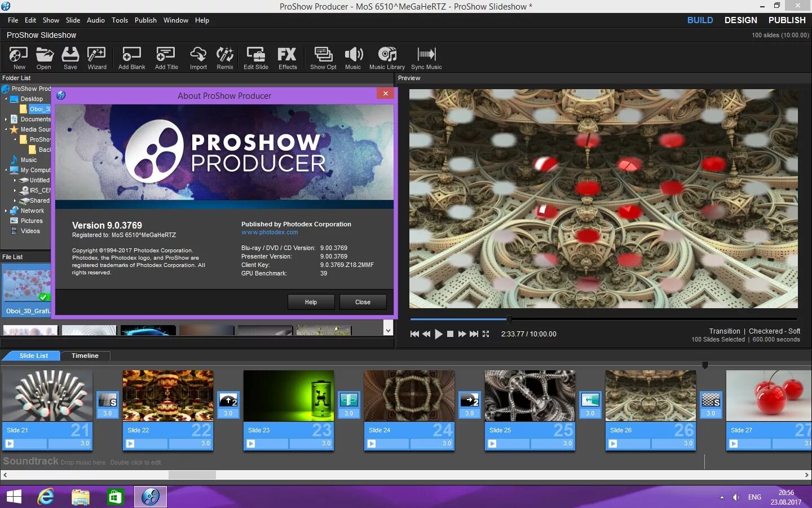Expand the Documents folder tree node

6,119
